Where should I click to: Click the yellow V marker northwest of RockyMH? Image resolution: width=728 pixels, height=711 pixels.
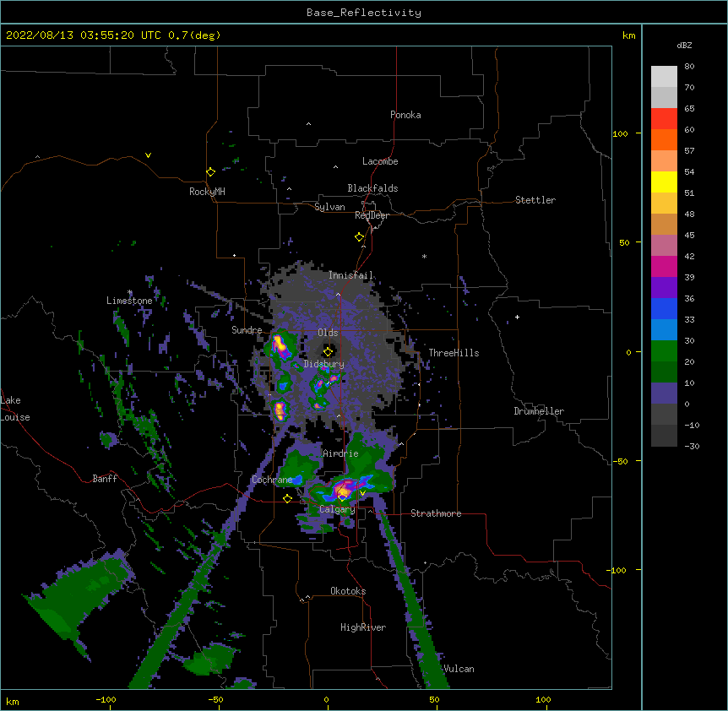148,155
